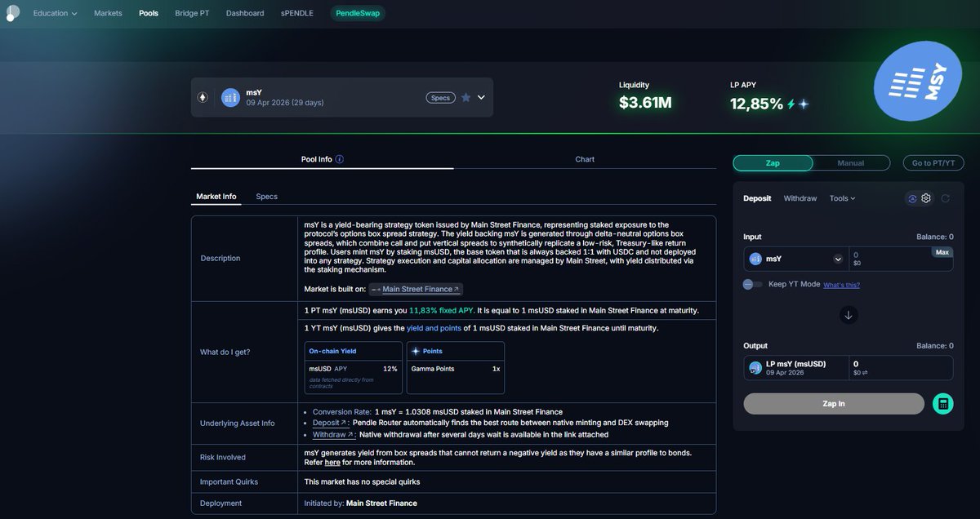This screenshot has width=980, height=519.
Task: Open the swap settings gear icon
Action: 926,198
